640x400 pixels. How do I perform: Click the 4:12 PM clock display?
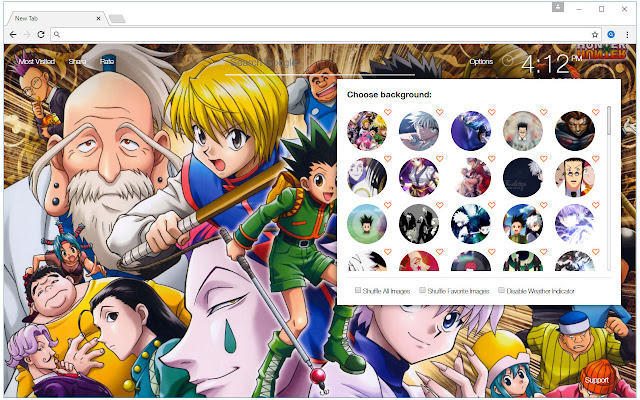(551, 64)
